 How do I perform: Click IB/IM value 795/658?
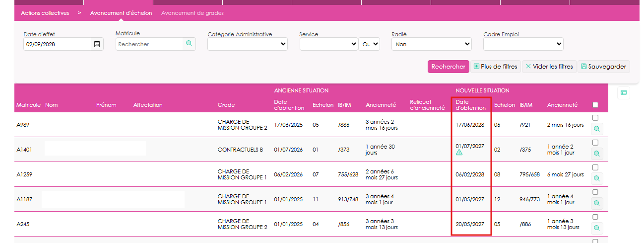(x=530, y=174)
